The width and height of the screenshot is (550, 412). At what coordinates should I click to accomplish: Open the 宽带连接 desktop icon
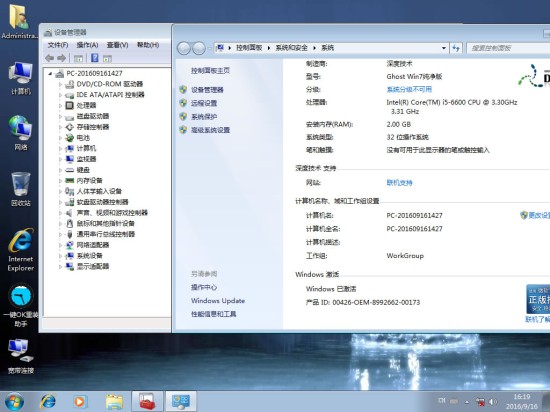21,356
